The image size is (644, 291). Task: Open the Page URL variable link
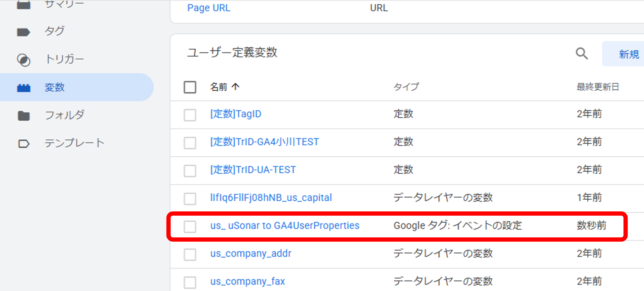coord(208,8)
